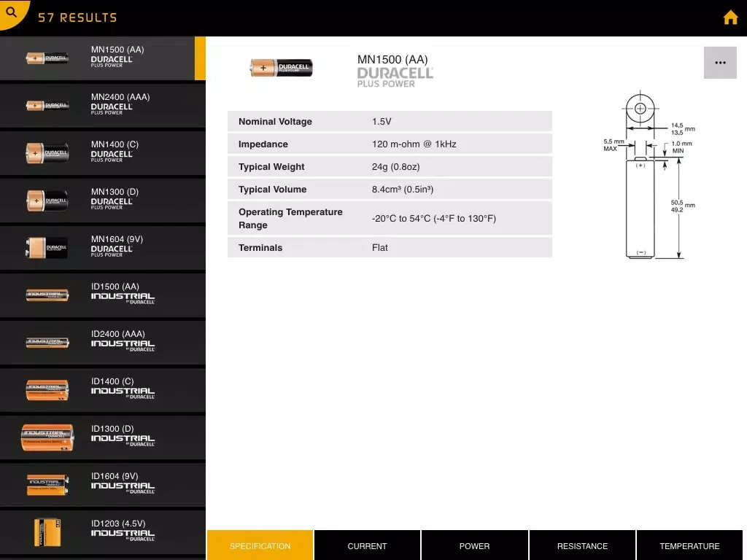
Task: Select the MN1400 (C) battery row
Action: [102, 153]
